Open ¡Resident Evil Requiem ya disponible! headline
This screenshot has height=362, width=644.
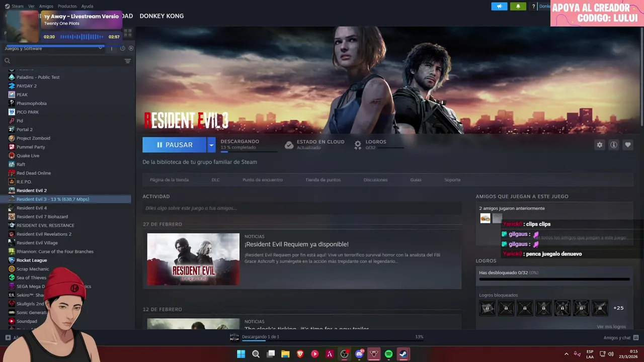(x=296, y=244)
